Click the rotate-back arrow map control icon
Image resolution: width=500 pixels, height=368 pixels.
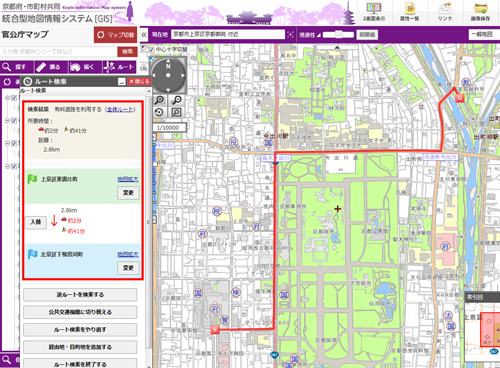tap(159, 112)
